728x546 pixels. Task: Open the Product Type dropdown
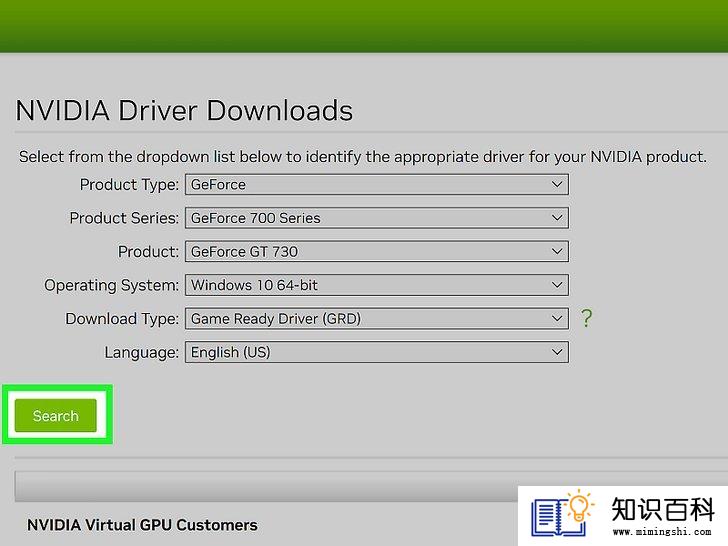[x=377, y=184]
